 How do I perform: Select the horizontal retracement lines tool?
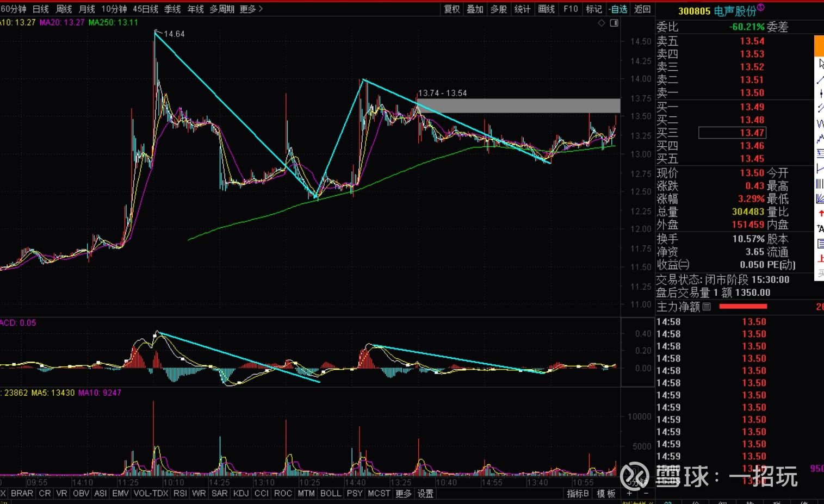[820, 154]
